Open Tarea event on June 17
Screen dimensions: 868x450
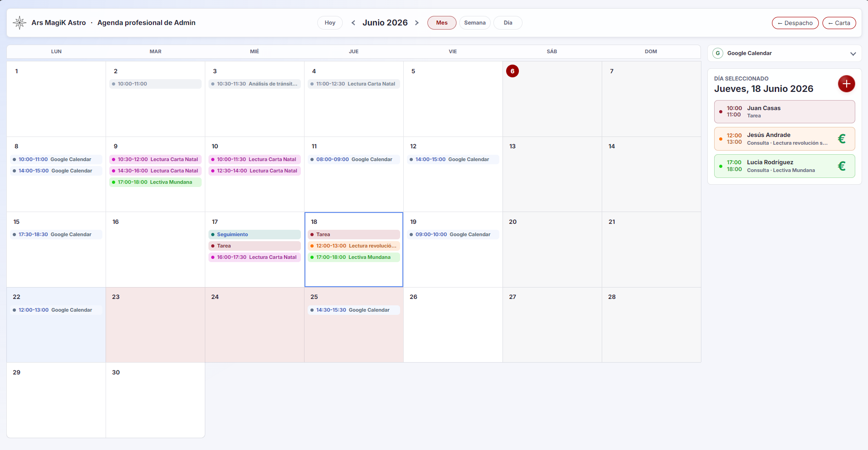pyautogui.click(x=254, y=246)
